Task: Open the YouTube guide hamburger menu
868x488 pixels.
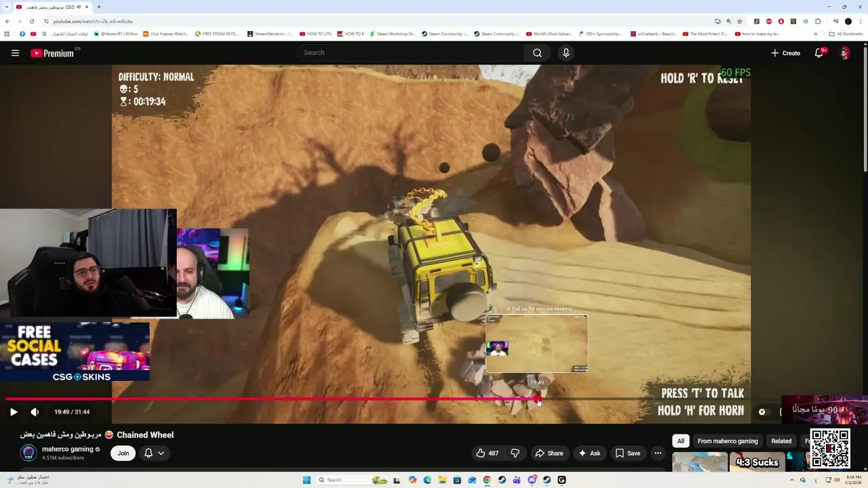Action: point(15,53)
